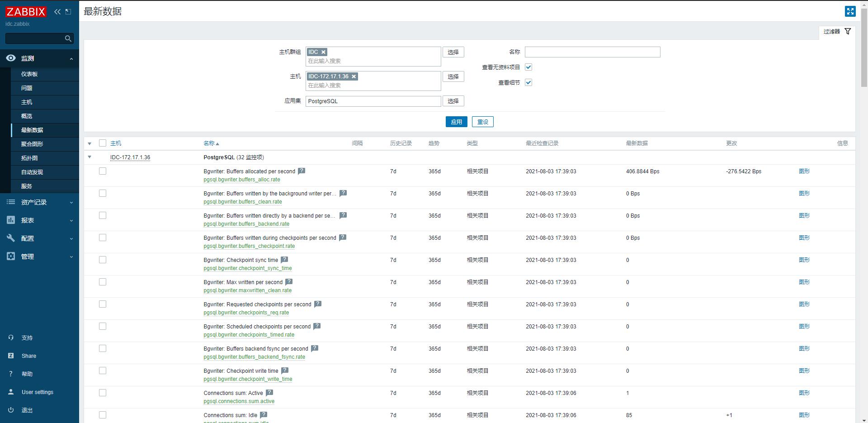Viewport: 868px width, 423px height.
Task: Click the filter funnel icon
Action: (848, 31)
